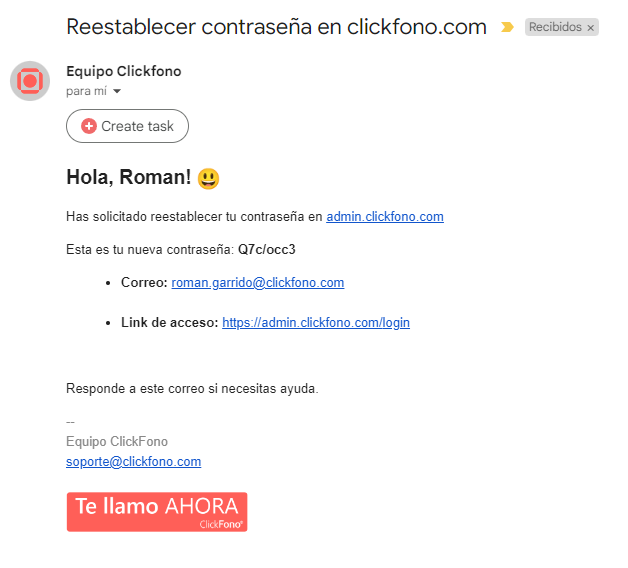Click the email subject heading
Screen dimensions: 628x568
click(276, 27)
